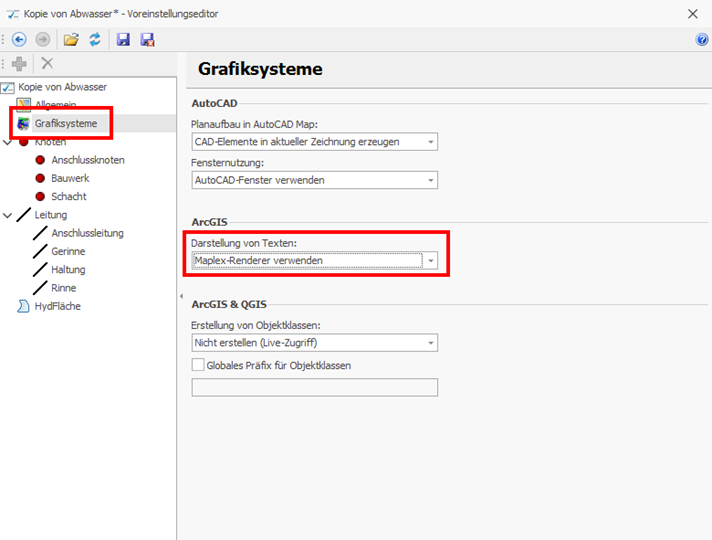
Task: Click the refresh arrows icon
Action: click(95, 40)
